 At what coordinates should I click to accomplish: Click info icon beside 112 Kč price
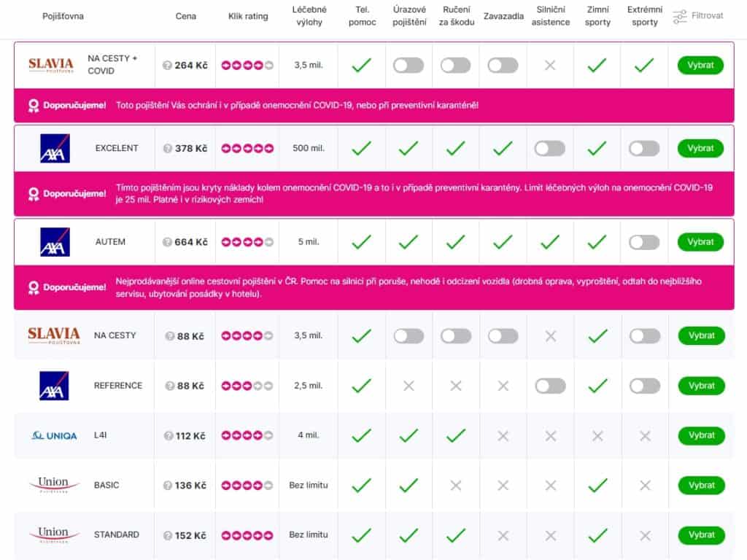pyautogui.click(x=169, y=436)
